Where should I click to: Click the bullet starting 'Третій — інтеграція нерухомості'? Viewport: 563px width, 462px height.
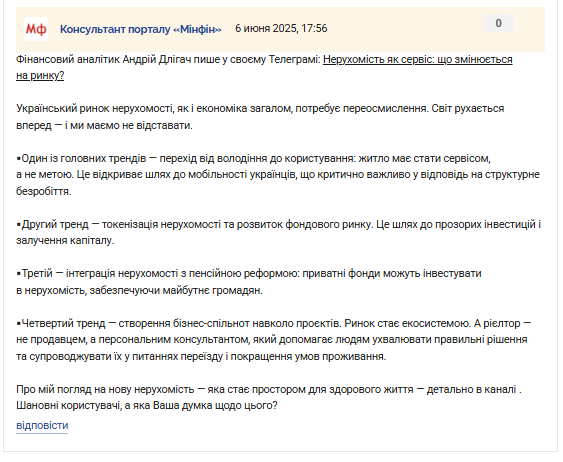point(248,282)
